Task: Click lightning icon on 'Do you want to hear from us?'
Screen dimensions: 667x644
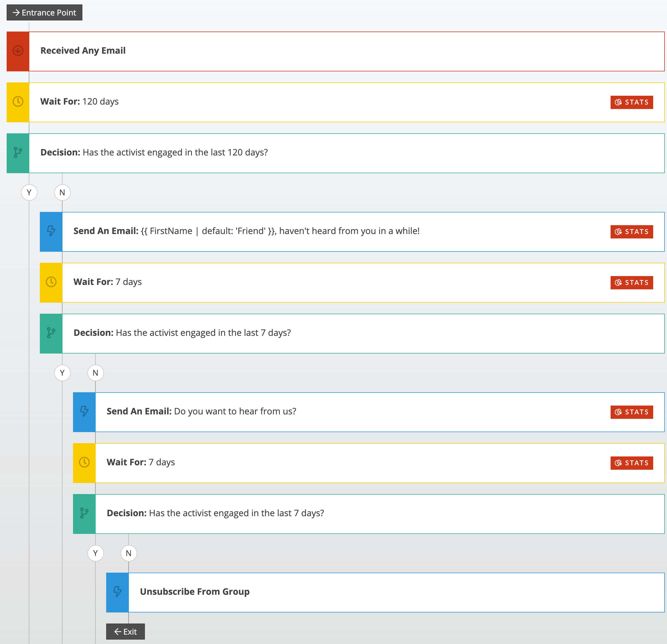Action: (84, 412)
